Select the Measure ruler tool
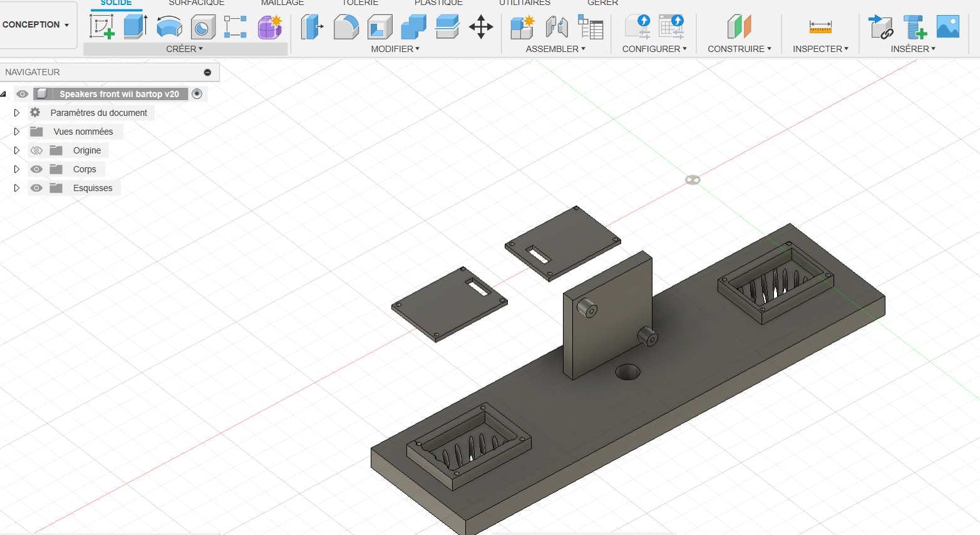Image resolution: width=980 pixels, height=535 pixels. pos(820,27)
